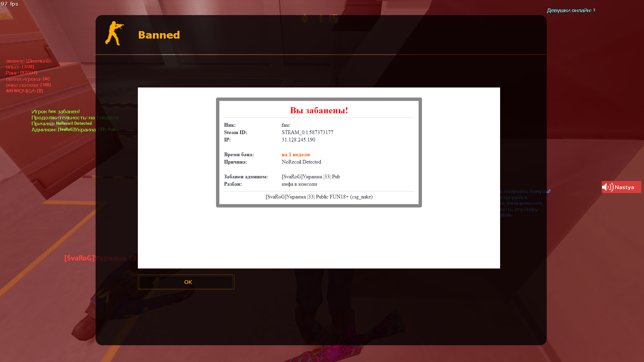The height and width of the screenshot is (362, 644).
Task: Select the Steam ID value STEAM_0:1:587373177
Action: click(x=308, y=132)
